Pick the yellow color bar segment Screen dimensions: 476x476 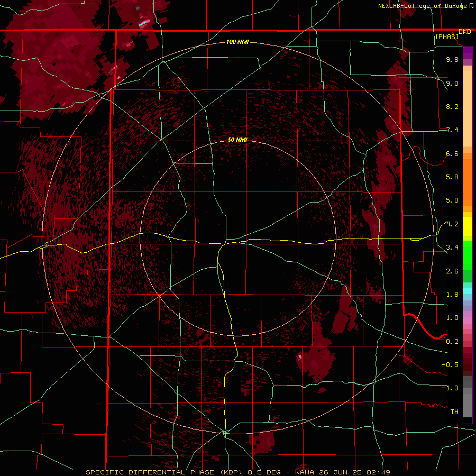(x=467, y=226)
